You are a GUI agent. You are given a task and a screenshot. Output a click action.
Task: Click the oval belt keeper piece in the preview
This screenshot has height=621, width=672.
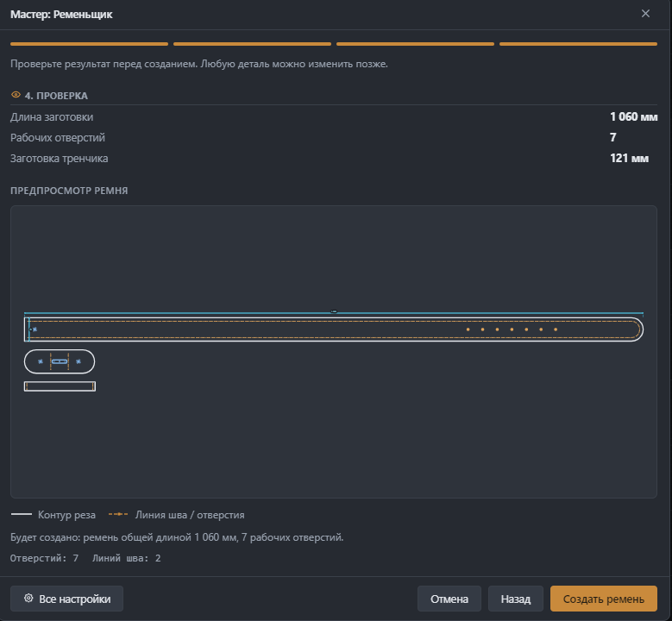[x=60, y=361]
